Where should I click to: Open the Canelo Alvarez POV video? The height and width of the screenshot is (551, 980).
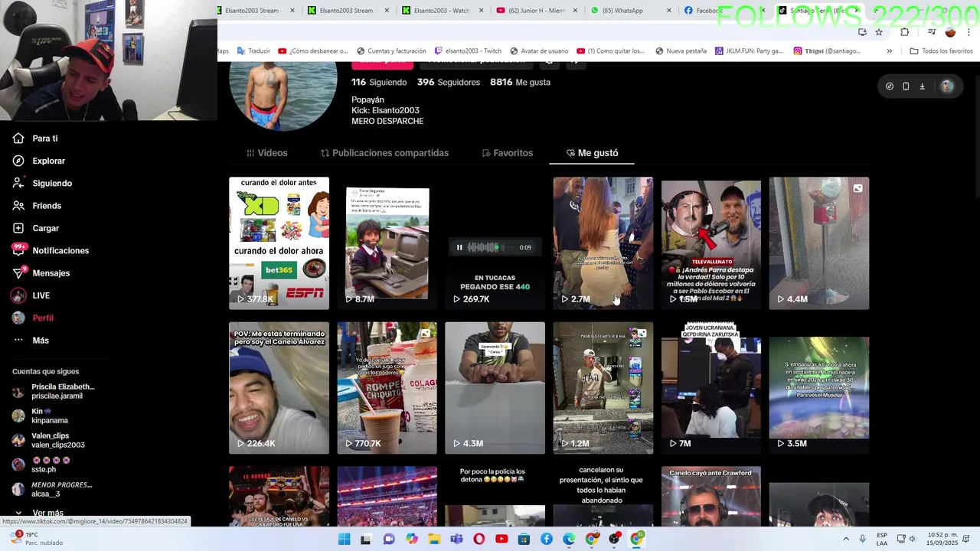tap(279, 388)
